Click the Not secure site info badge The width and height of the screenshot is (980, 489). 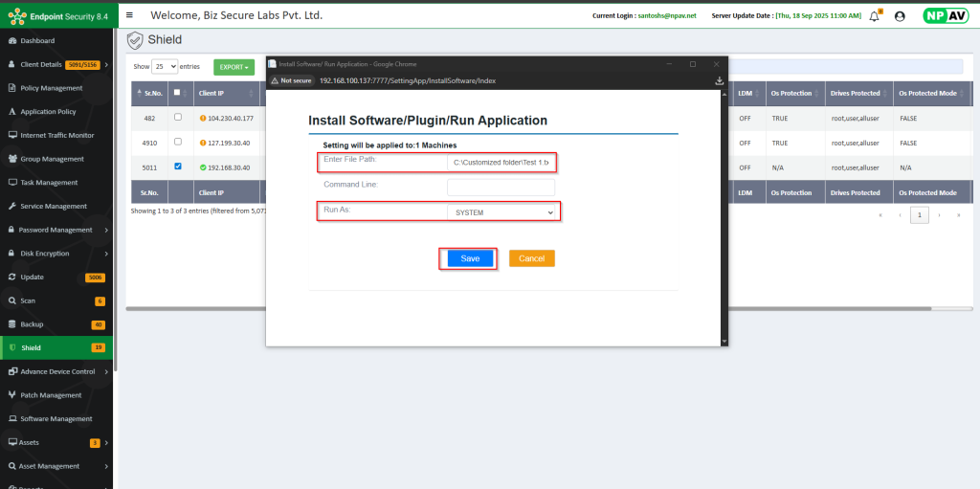(291, 81)
